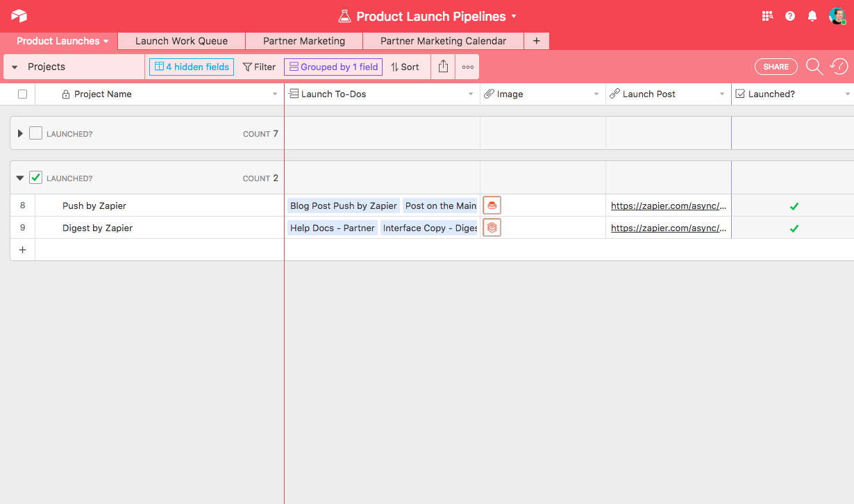Open the notifications bell

tap(812, 16)
